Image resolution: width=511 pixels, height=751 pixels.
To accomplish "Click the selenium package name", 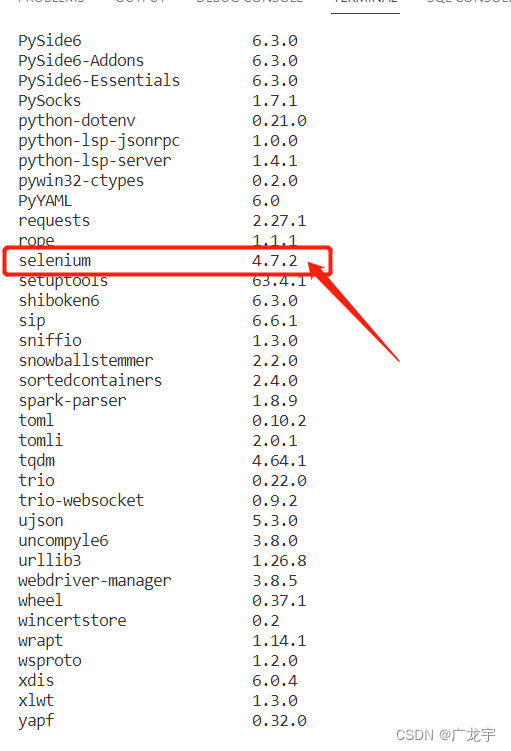I will [x=55, y=261].
